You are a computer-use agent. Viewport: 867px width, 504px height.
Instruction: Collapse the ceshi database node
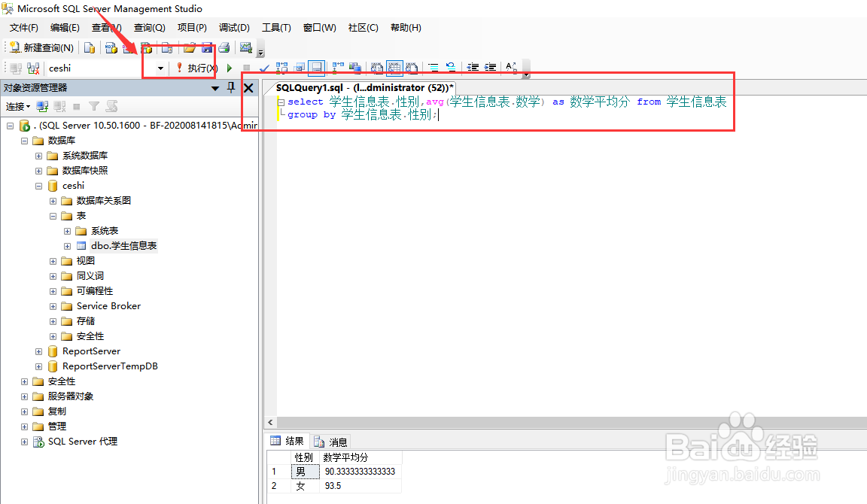click(38, 186)
